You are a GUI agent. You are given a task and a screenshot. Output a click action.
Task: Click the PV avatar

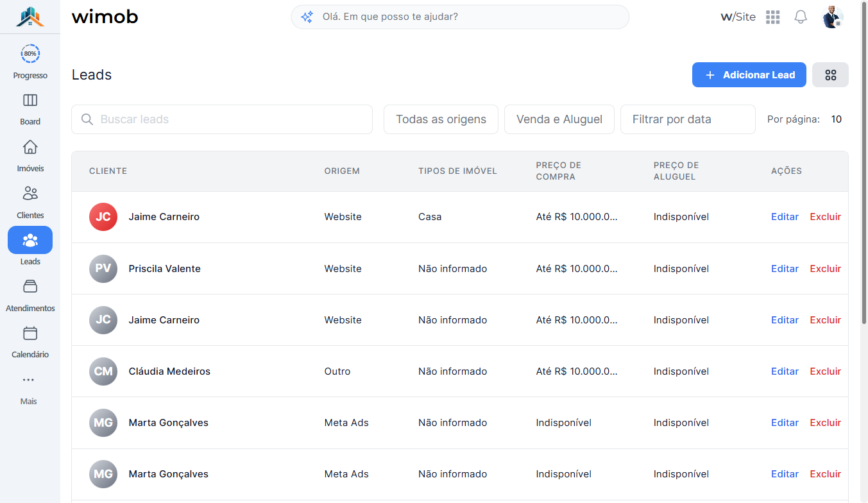click(103, 268)
